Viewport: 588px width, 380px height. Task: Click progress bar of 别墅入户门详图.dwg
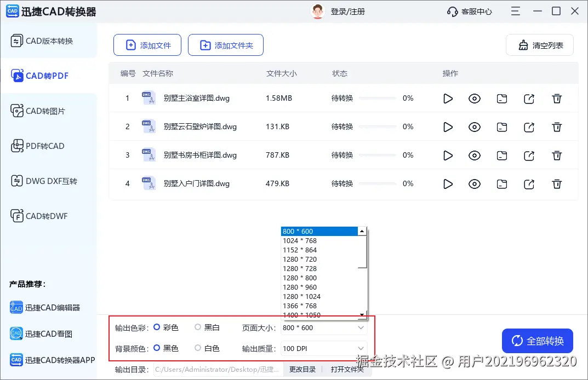377,183
